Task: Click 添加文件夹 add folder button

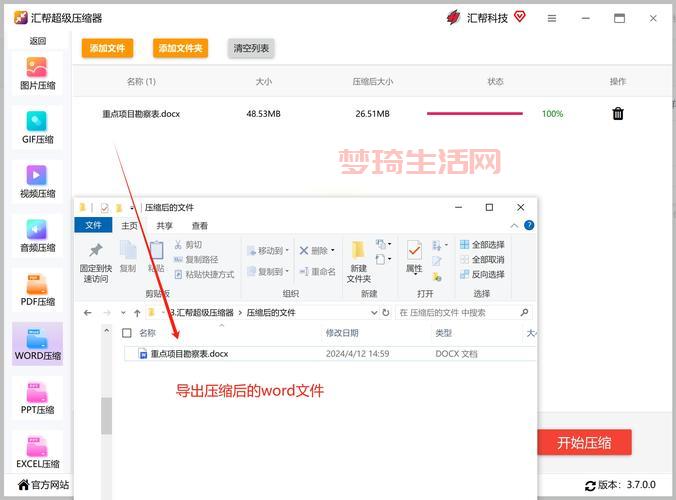Action: [180, 48]
